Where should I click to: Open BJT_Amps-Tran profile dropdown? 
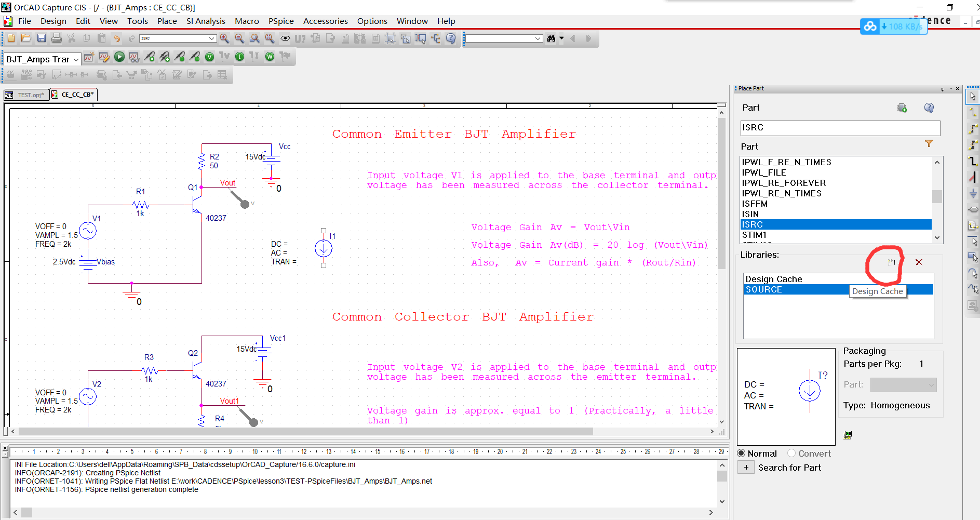(76, 59)
